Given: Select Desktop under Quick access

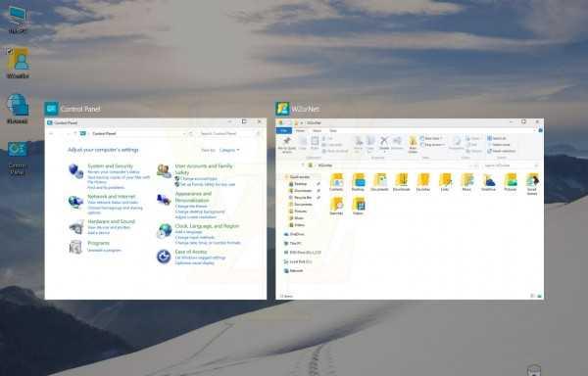Looking at the screenshot, I should tap(298, 184).
